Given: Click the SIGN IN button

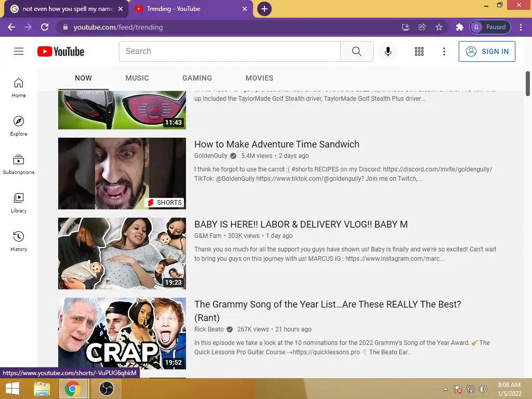Looking at the screenshot, I should tap(487, 51).
